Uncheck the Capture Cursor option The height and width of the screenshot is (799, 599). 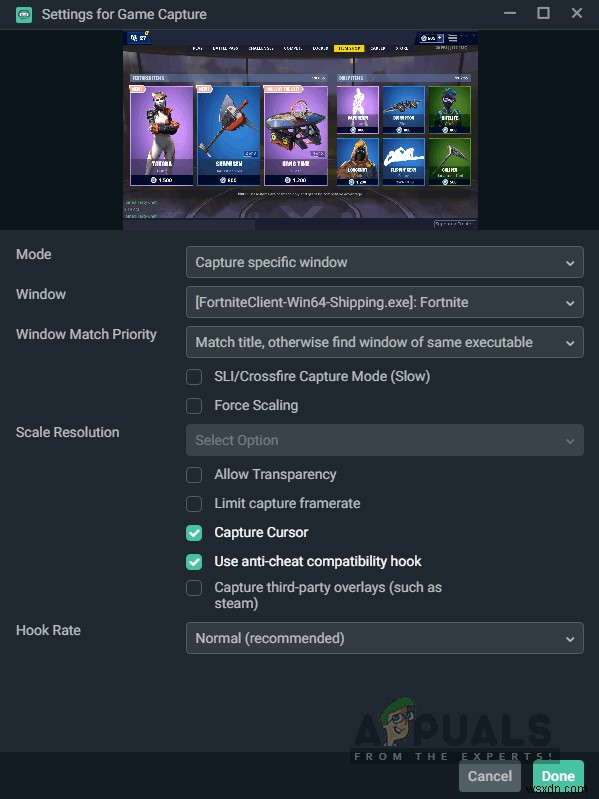click(x=194, y=533)
